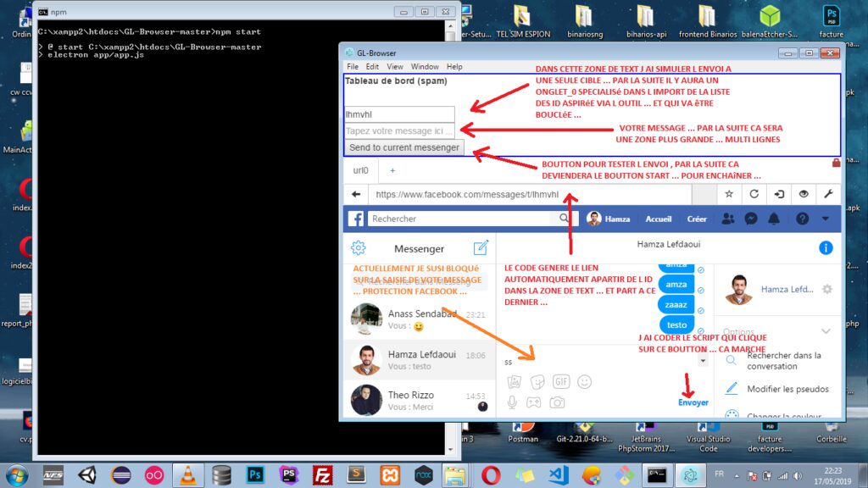Take photo with camera icon
868x488 pixels.
(x=557, y=402)
